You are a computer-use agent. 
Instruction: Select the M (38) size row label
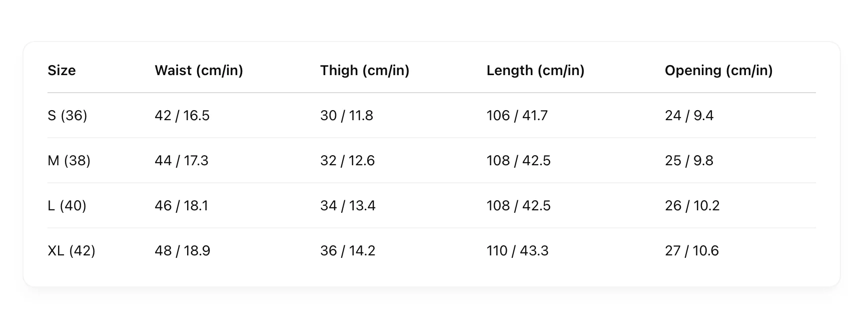click(69, 161)
